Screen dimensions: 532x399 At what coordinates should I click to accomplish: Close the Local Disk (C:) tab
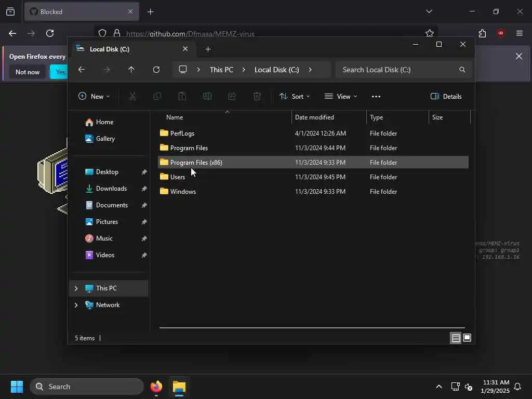point(185,49)
